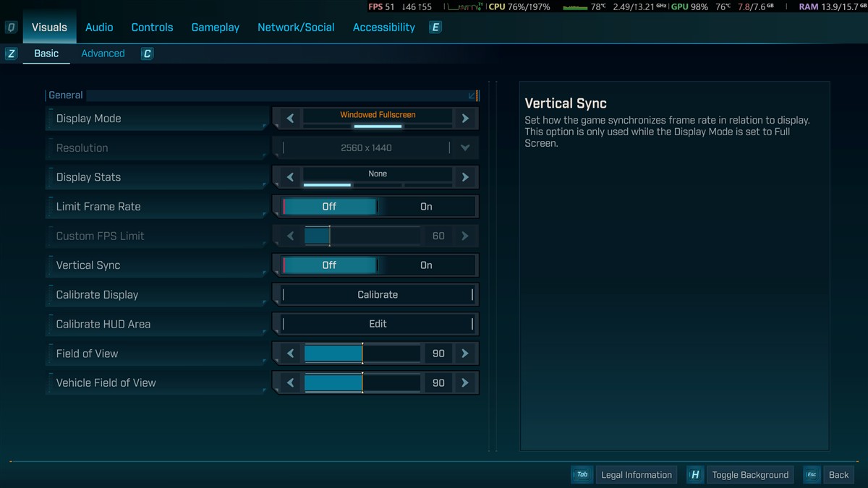This screenshot has height=488, width=868.
Task: Click the Toggle Background button
Action: coord(749,475)
